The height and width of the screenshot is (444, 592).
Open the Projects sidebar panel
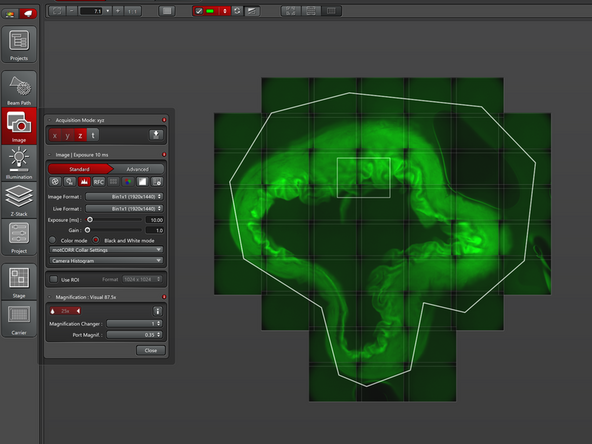(19, 44)
